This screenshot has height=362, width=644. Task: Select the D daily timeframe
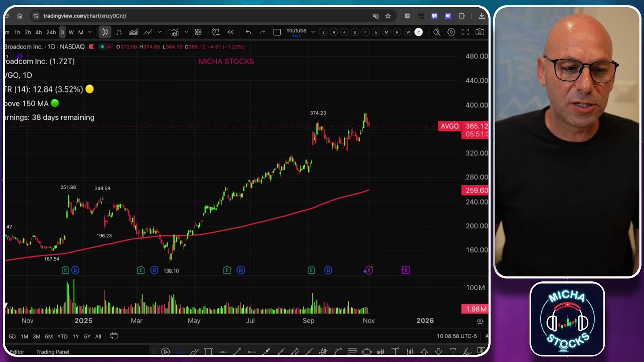point(62,32)
